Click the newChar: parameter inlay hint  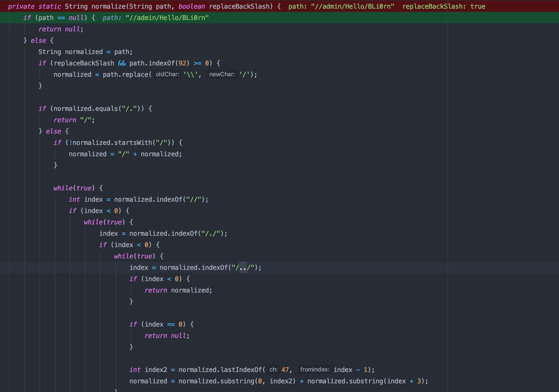222,74
